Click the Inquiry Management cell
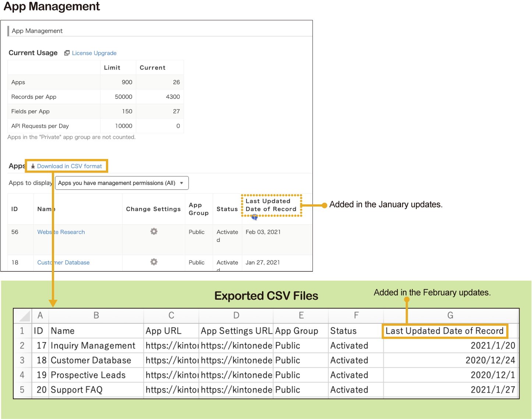 (93, 345)
